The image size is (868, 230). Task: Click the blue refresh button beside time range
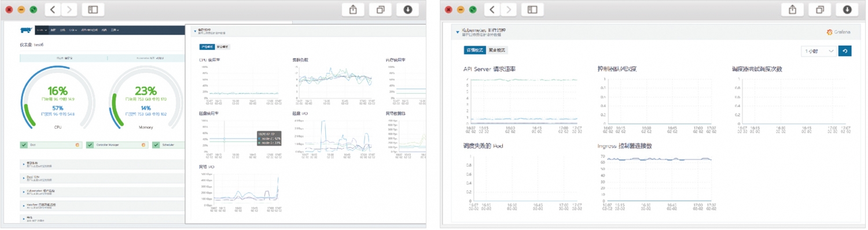coord(845,51)
